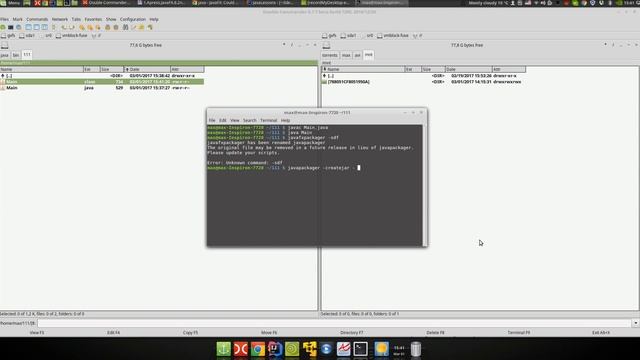Click the green Refresh toolbar icon
Viewport: 640px width, 360px height.
(3, 27)
